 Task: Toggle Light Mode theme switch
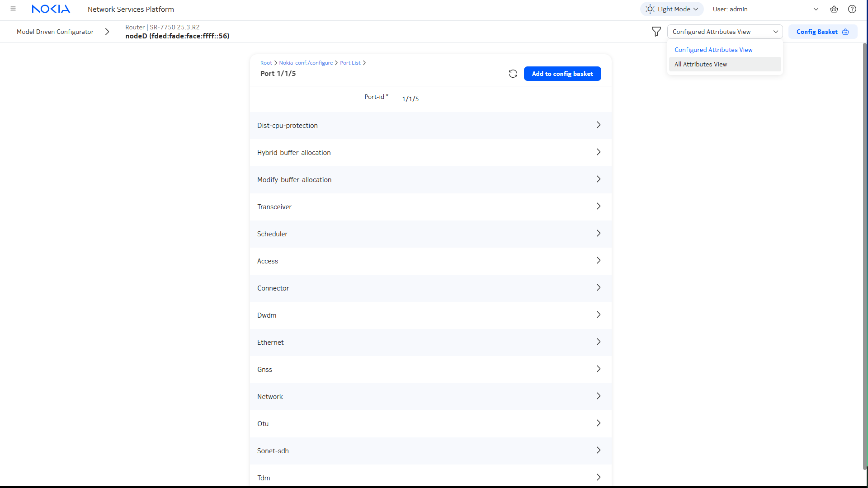point(671,9)
